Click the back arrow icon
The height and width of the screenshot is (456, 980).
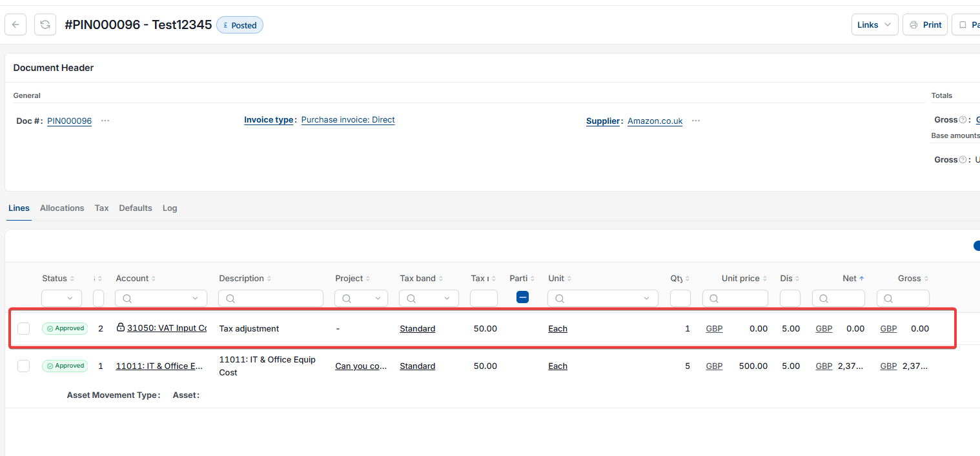(x=15, y=25)
